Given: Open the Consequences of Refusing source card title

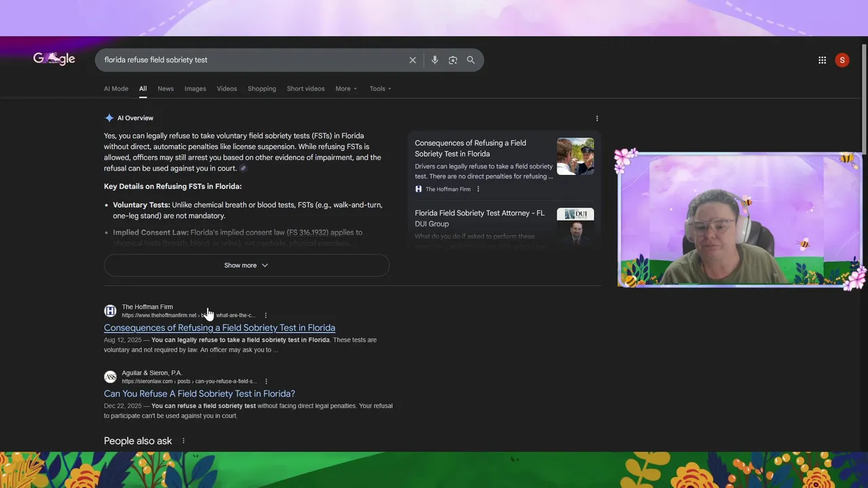Looking at the screenshot, I should [x=471, y=148].
